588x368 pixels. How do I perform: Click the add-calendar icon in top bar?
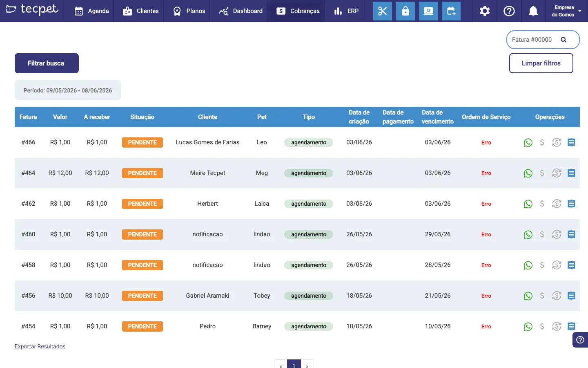coord(451,11)
